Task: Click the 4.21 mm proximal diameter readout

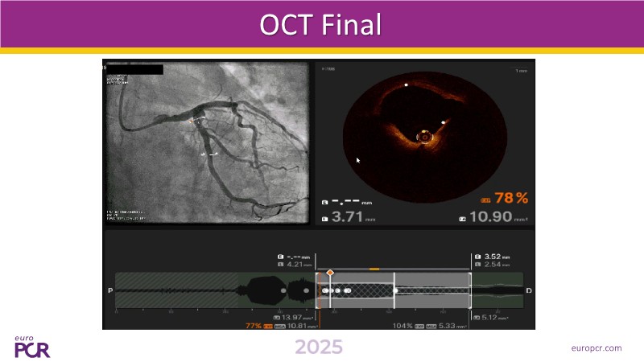Action: [293, 264]
